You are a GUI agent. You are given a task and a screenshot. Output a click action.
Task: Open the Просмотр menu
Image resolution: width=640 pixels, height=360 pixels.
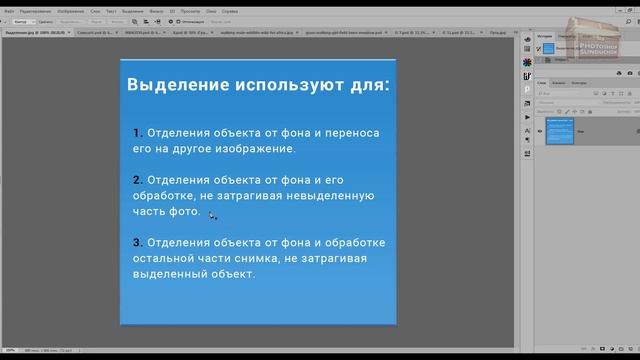click(x=190, y=11)
